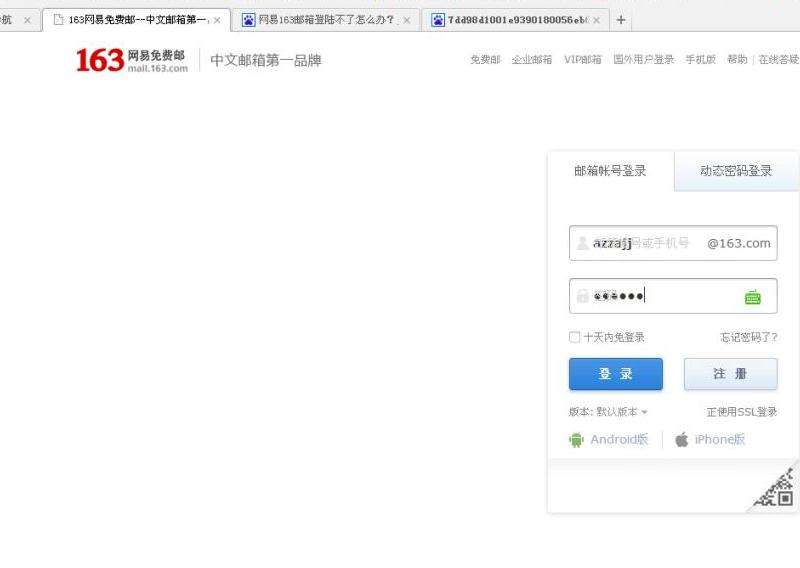Image resolution: width=800 pixels, height=568 pixels.
Task: Open the 企业邮箱 link in header
Action: pos(532,60)
